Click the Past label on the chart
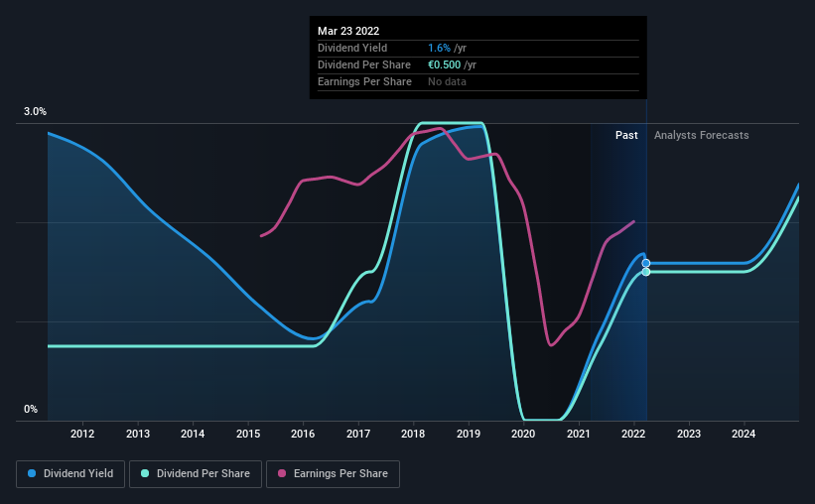 626,135
